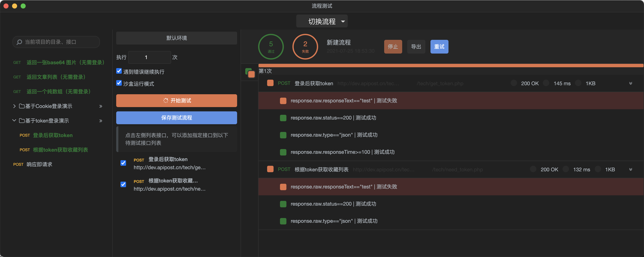Click orange status square of 登录后获取token result
This screenshot has height=257, width=644.
click(270, 83)
